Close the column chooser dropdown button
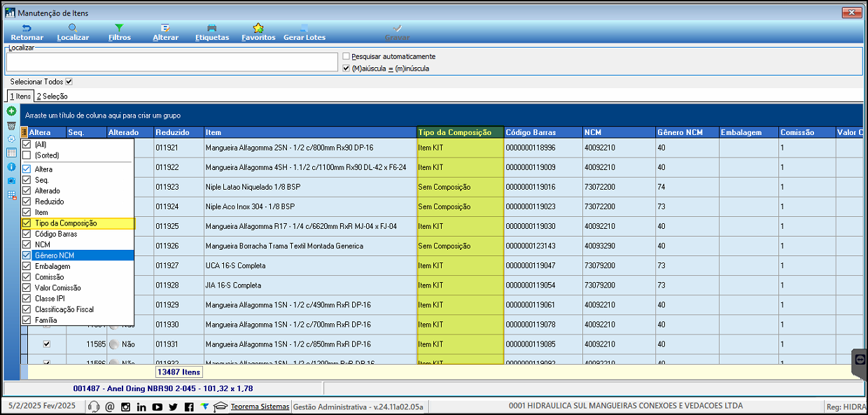Screen dimensions: 868x415 coord(24,132)
